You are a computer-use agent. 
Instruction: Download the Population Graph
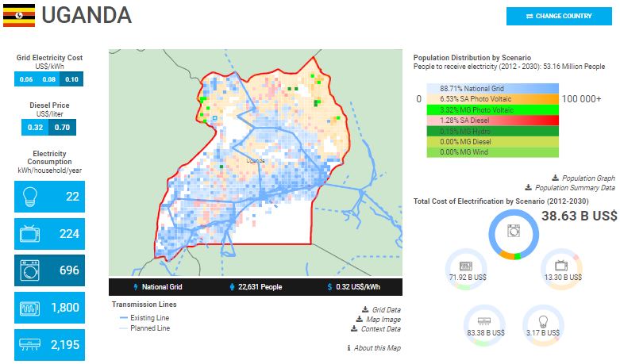(x=587, y=178)
